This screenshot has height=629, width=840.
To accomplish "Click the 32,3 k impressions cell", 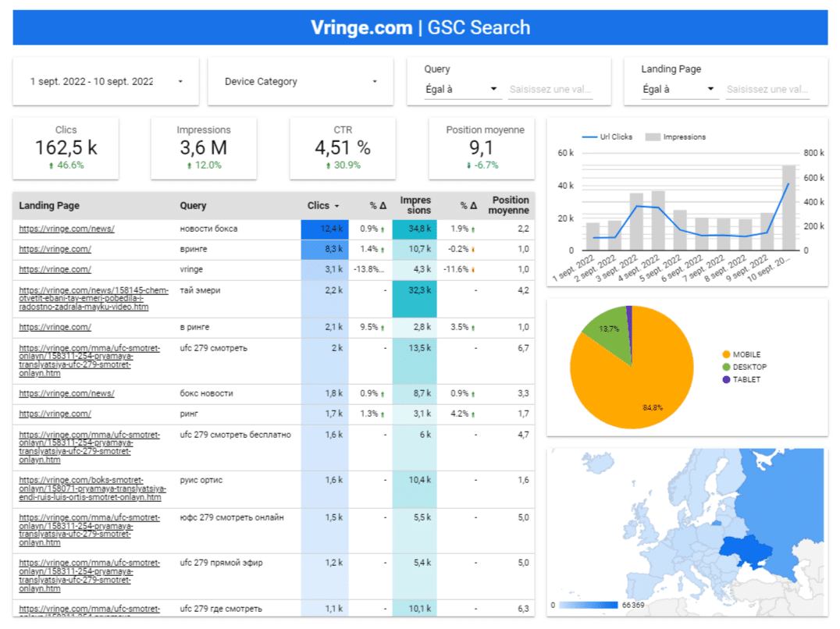I will pos(415,299).
